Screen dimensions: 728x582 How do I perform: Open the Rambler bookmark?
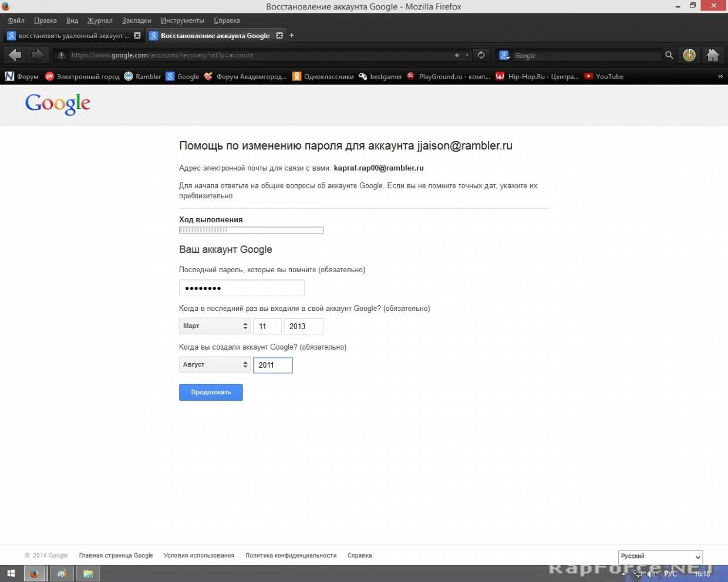(x=143, y=76)
